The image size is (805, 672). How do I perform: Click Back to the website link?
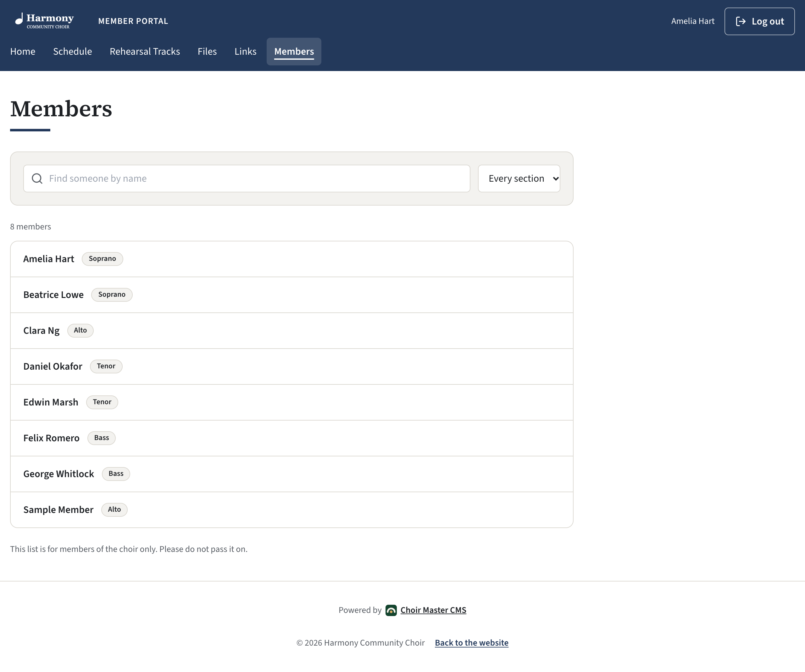click(471, 642)
